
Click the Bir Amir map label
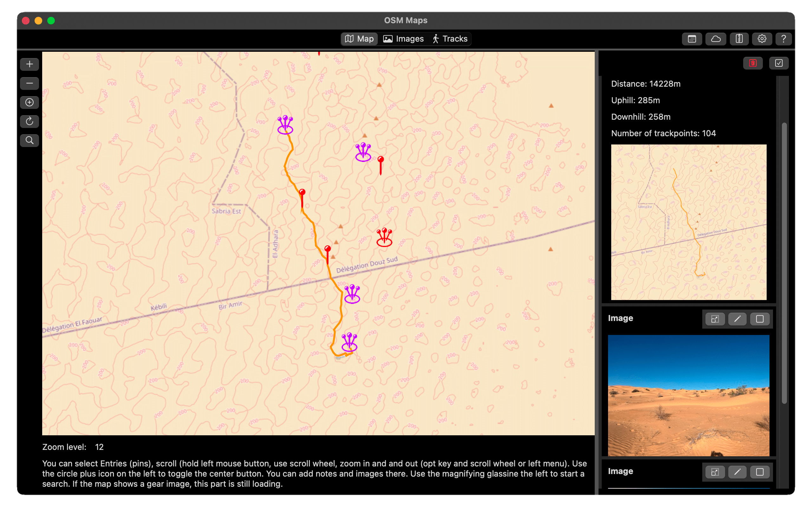[x=230, y=305]
